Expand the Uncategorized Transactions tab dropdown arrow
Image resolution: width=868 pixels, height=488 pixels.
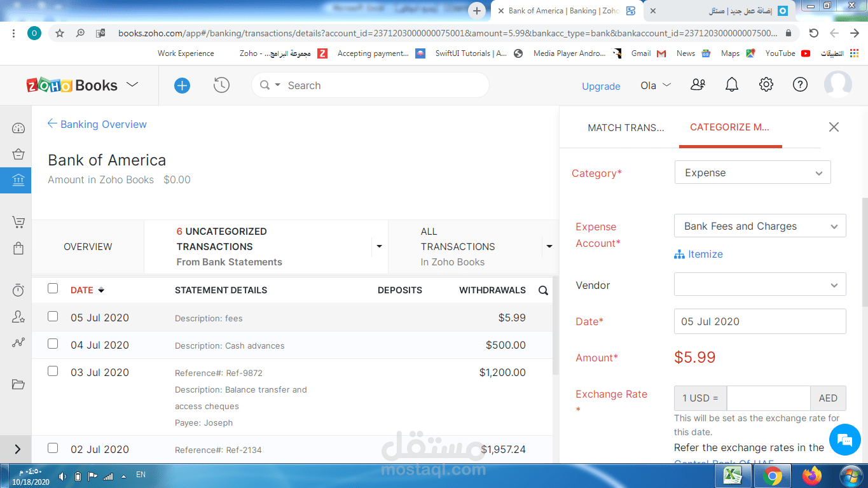pyautogui.click(x=380, y=246)
